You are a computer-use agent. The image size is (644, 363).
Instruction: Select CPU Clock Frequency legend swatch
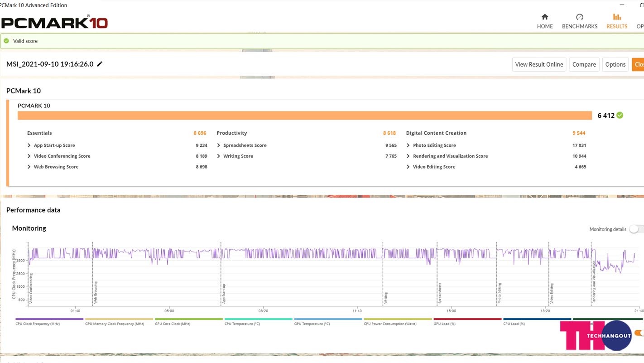(49, 319)
